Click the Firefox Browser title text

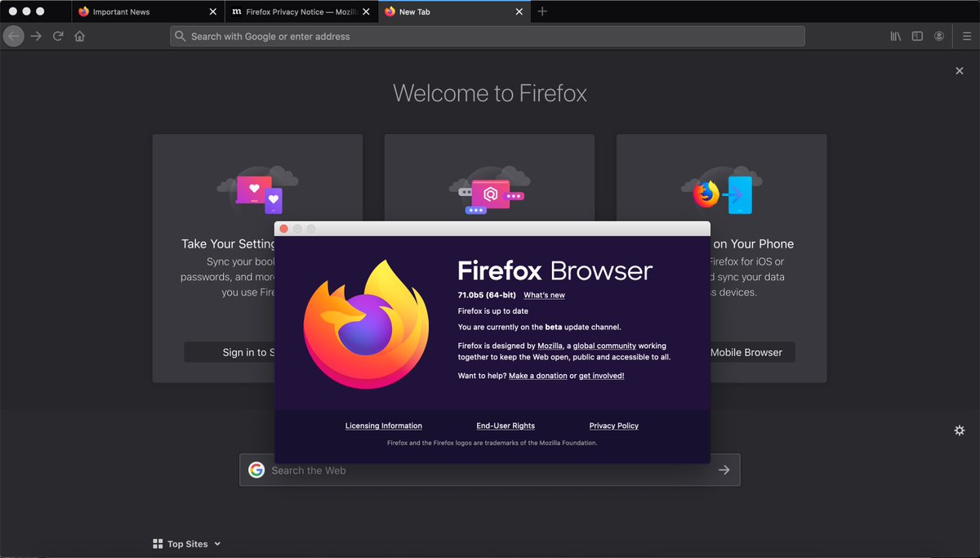click(x=555, y=270)
